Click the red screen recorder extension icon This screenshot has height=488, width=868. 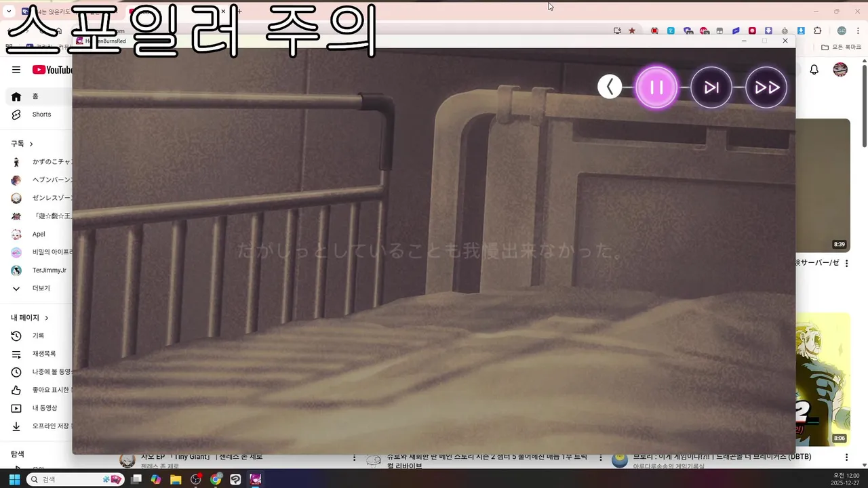click(x=654, y=30)
